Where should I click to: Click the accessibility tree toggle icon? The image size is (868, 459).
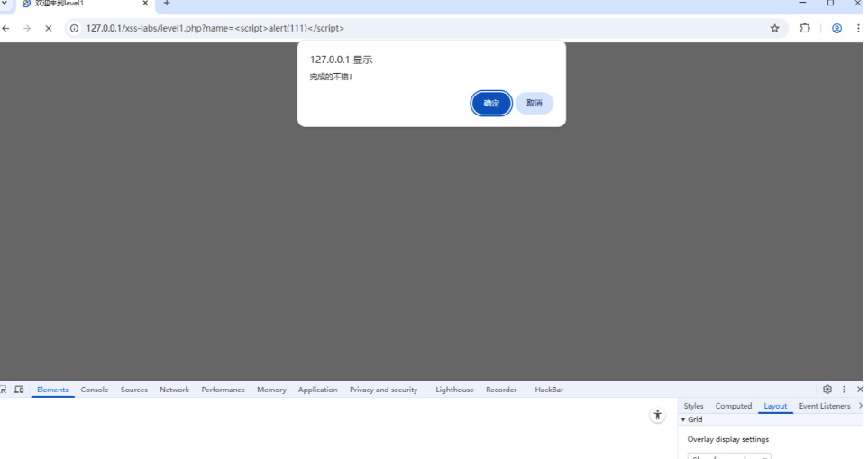(x=657, y=415)
